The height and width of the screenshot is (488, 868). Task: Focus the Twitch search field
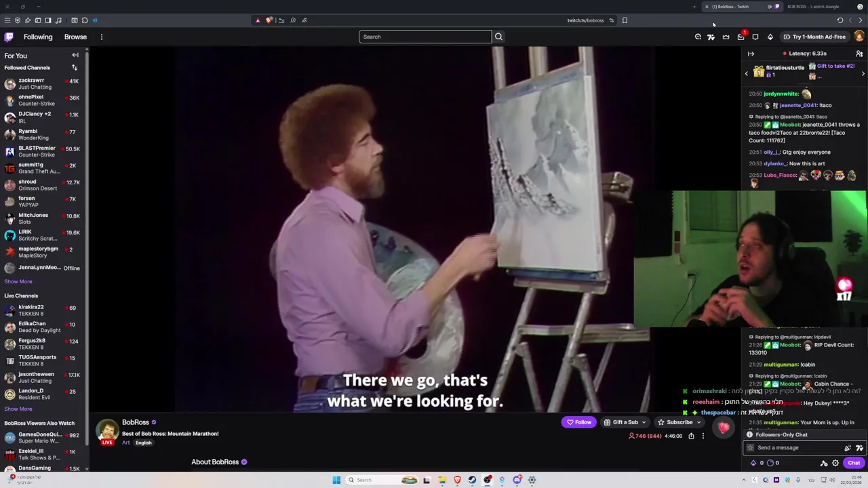pos(425,37)
